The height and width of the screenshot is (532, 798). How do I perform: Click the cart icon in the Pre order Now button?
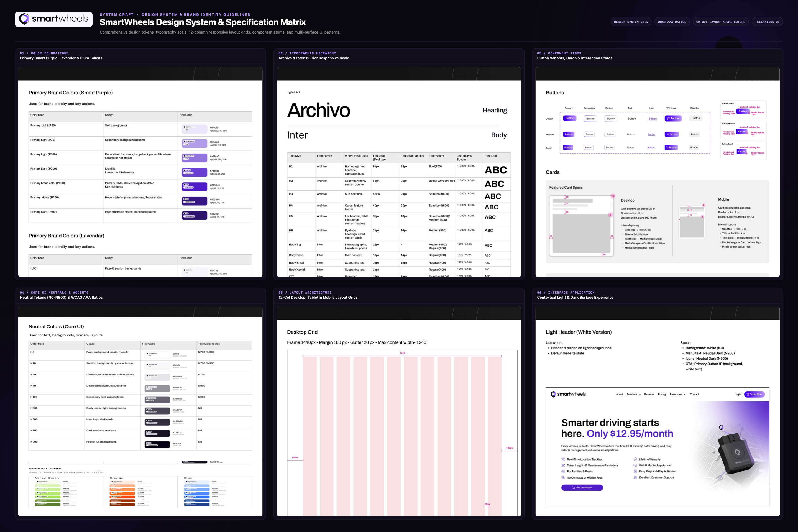tap(574, 488)
